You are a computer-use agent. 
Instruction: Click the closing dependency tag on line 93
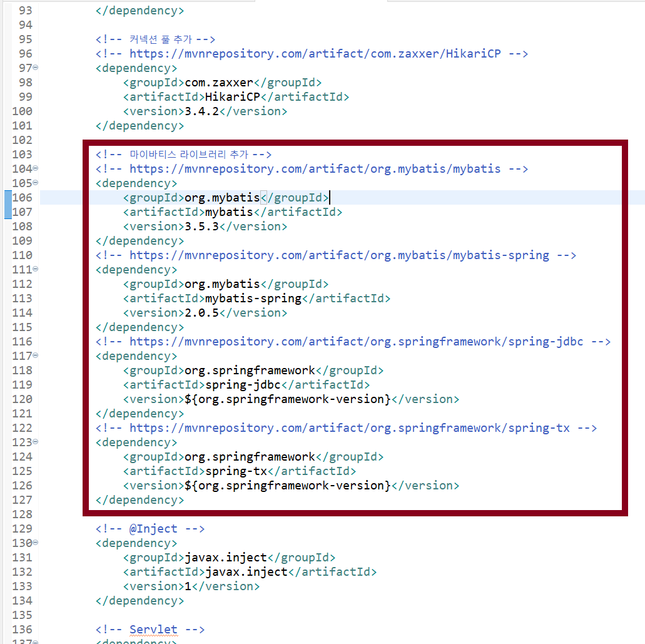click(140, 11)
